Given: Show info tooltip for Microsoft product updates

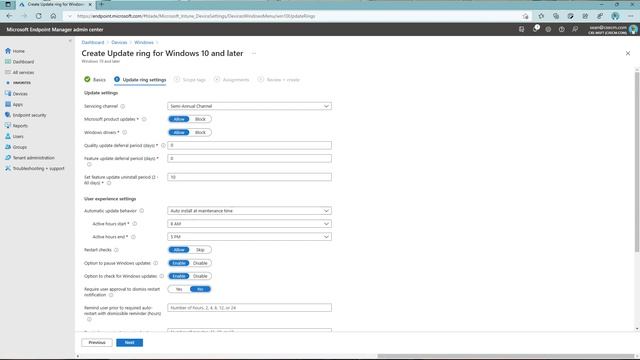Looking at the screenshot, I should [144, 119].
